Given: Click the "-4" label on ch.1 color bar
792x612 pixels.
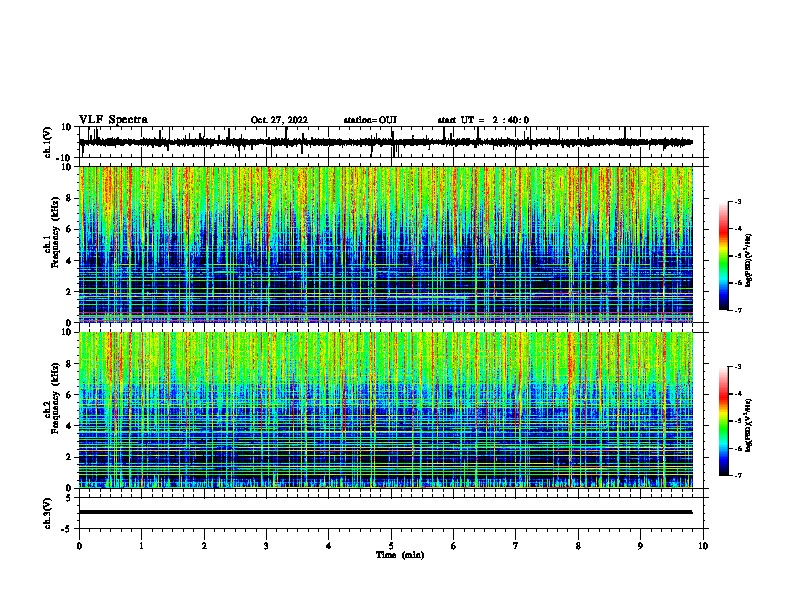Looking at the screenshot, I should (x=737, y=229).
